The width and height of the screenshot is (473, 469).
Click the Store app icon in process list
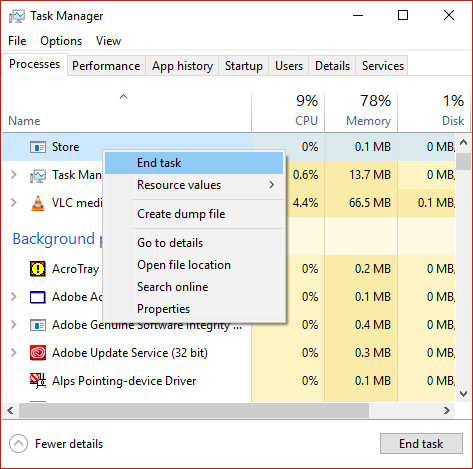pyautogui.click(x=38, y=147)
